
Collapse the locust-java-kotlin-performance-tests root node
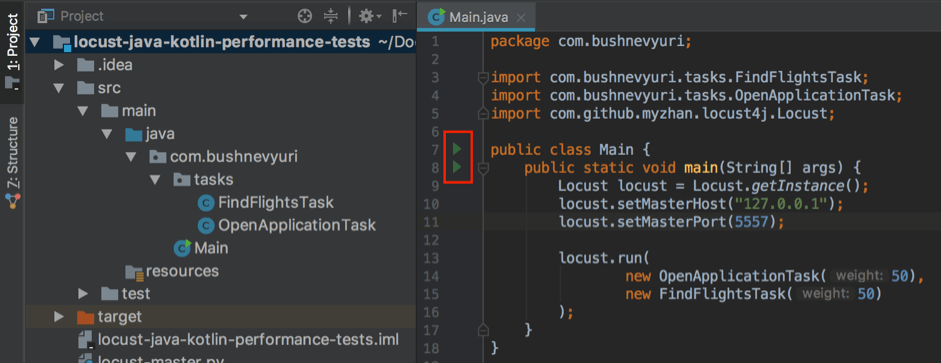tap(34, 43)
